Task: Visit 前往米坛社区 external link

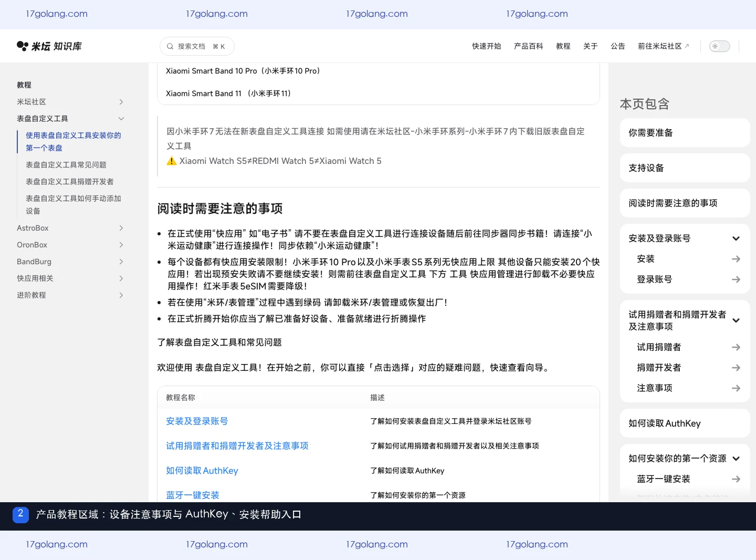Action: (x=664, y=46)
